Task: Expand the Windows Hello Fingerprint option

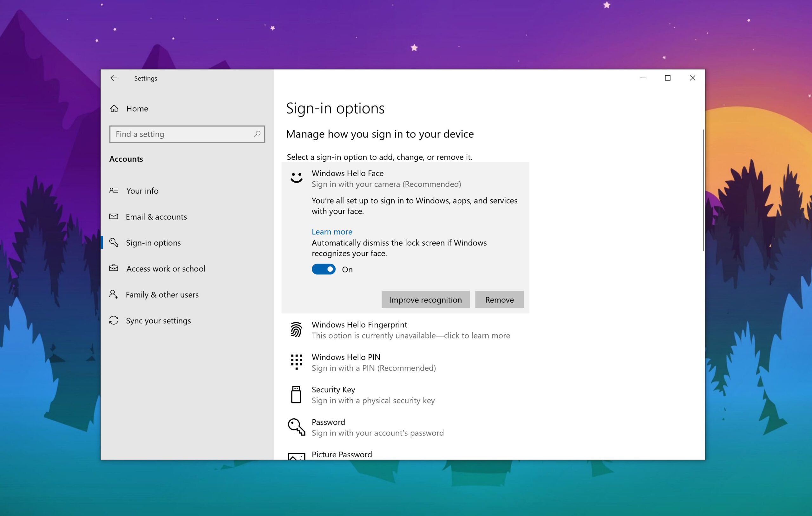Action: click(405, 330)
